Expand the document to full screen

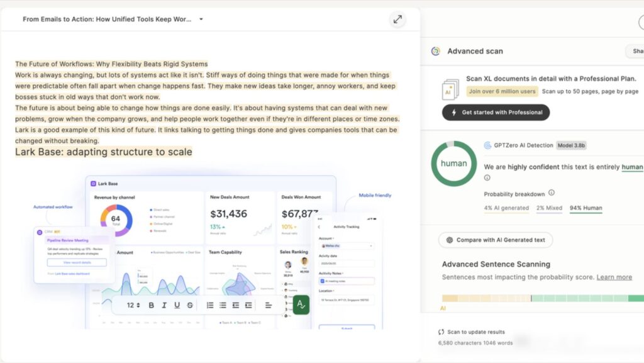[x=397, y=20]
